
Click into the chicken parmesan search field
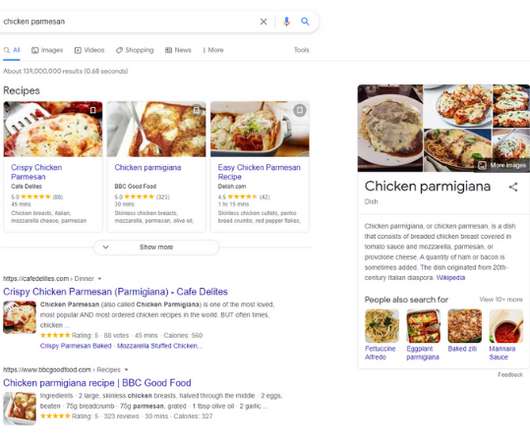[x=128, y=22]
